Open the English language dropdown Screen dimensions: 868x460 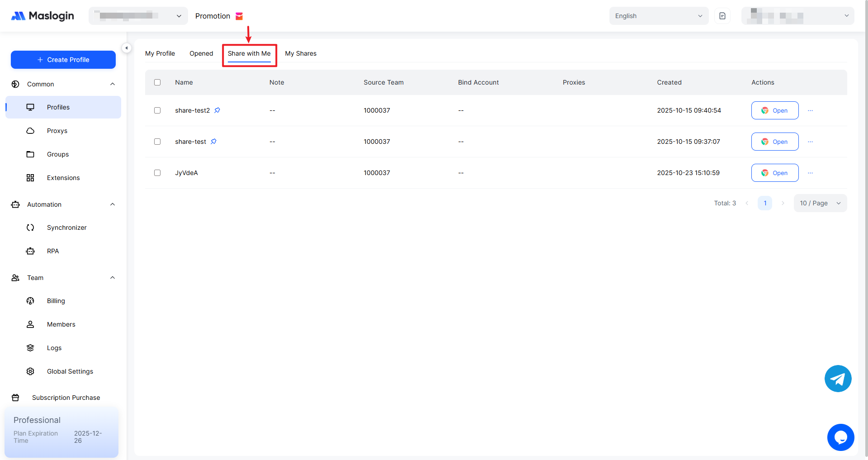pyautogui.click(x=659, y=16)
